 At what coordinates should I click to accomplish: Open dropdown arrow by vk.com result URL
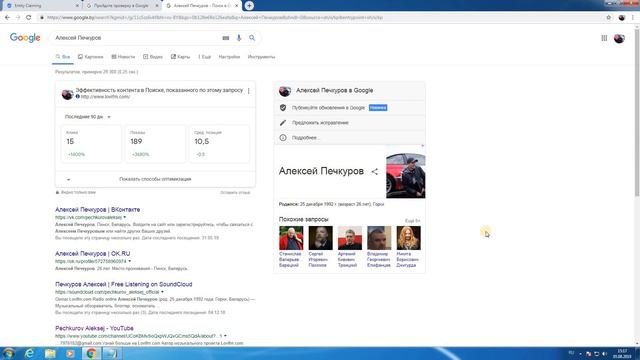coord(124,217)
